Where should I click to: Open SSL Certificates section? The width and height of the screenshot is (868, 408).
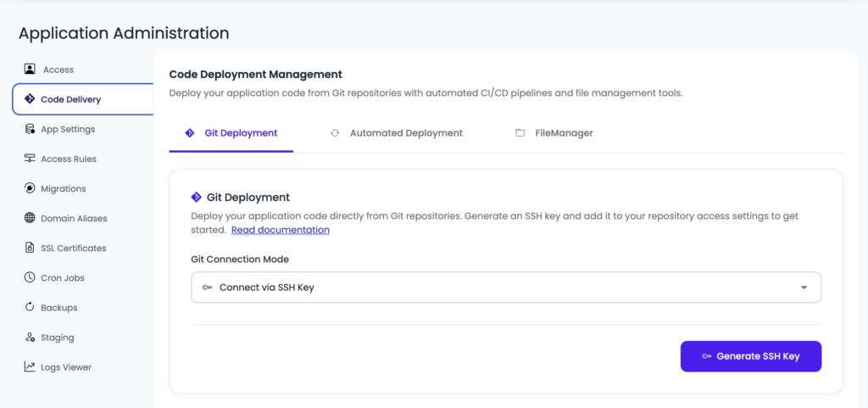tap(73, 248)
